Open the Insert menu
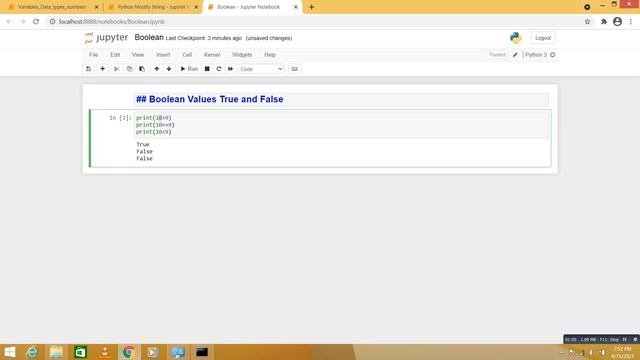Viewport: 640px width, 360px height. [163, 55]
